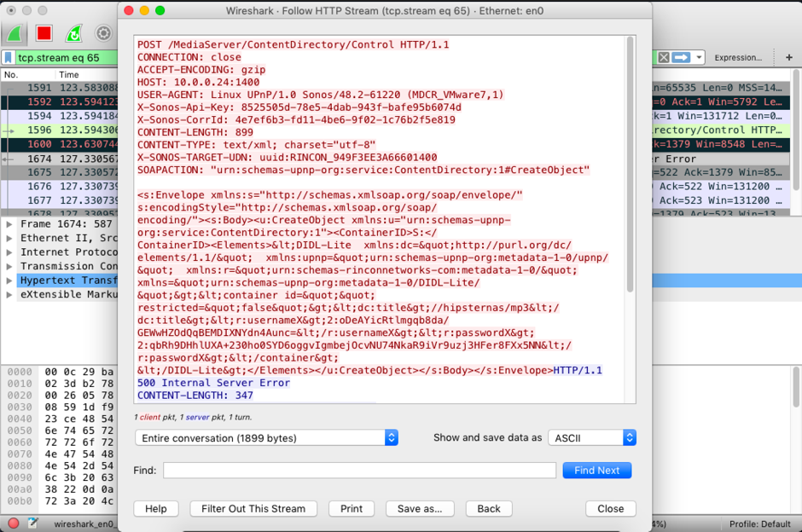Click the wireshark_en0 file name in status bar
Screen dimensions: 802x532
[x=85, y=523]
